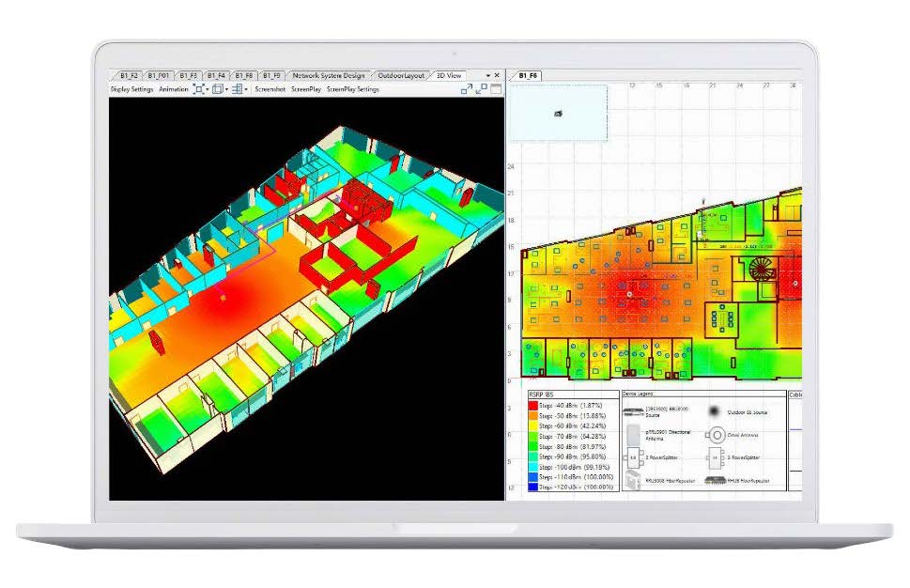Click the yellow -60 dBm legend swatch
Image resolution: width=910 pixels, height=588 pixels.
[532, 425]
